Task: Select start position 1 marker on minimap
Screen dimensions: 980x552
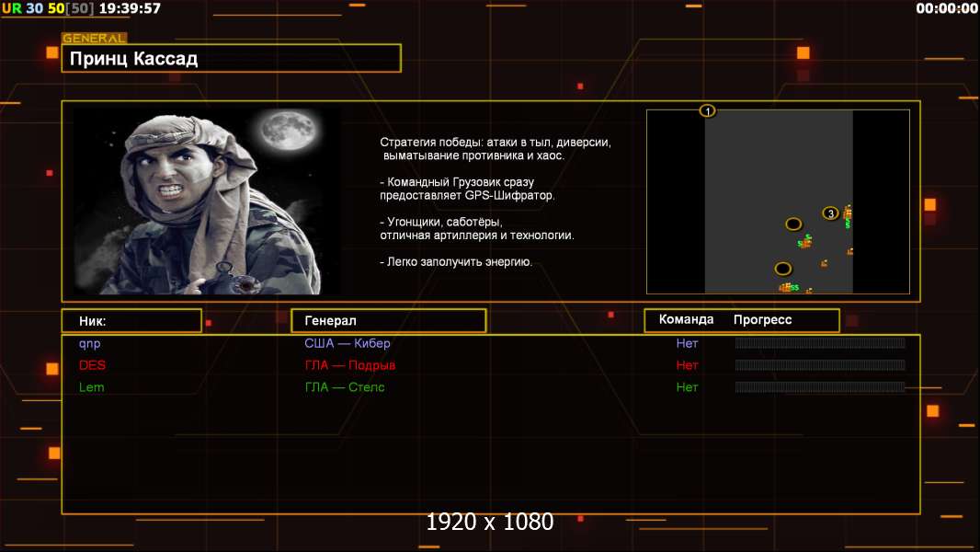Action: point(707,111)
